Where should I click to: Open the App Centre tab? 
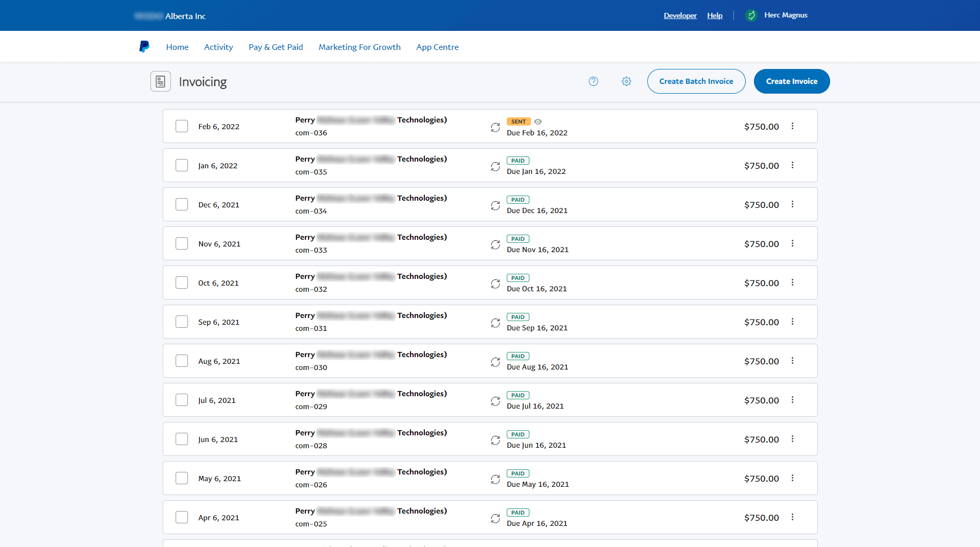pyautogui.click(x=437, y=47)
